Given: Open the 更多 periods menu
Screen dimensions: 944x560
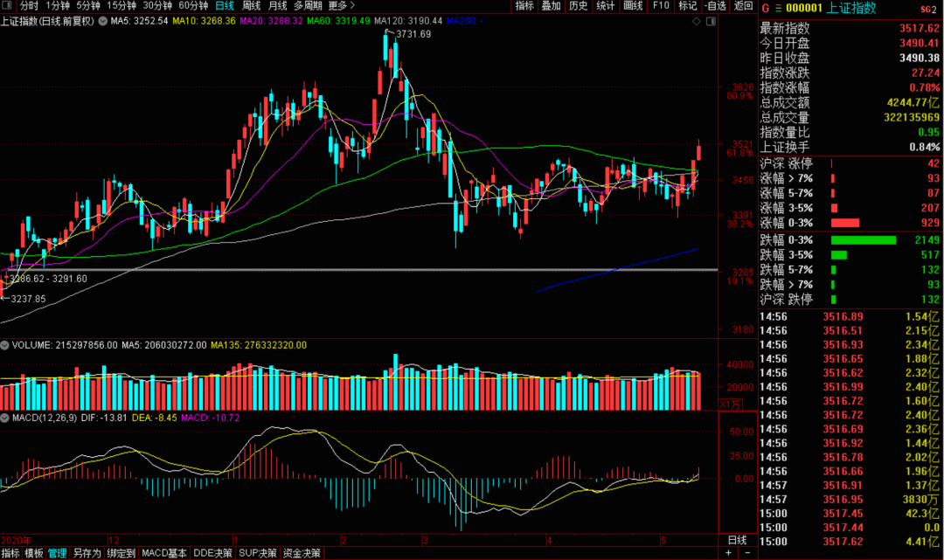Looking at the screenshot, I should [x=342, y=5].
